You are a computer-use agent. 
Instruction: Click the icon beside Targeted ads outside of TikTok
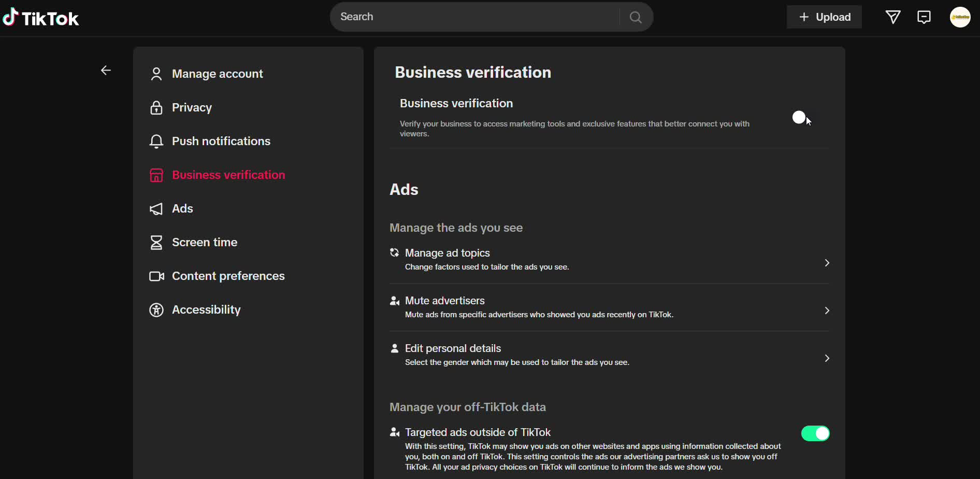pos(395,432)
